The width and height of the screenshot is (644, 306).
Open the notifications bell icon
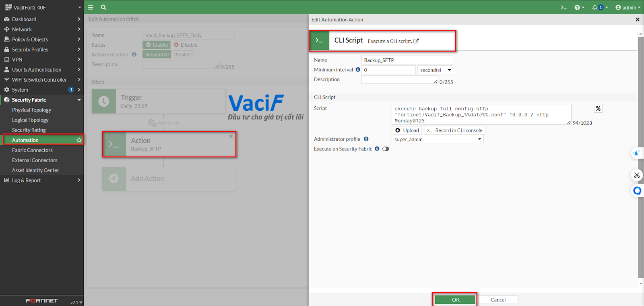pyautogui.click(x=594, y=7)
